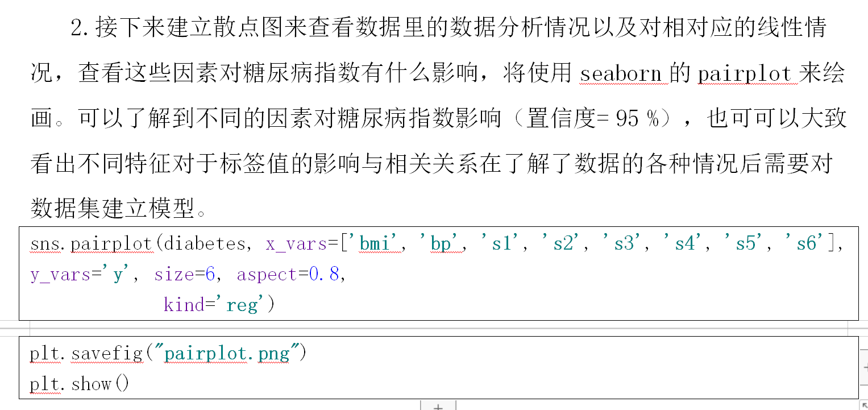Click the plus button below the table
This screenshot has height=410, width=868.
438,405
